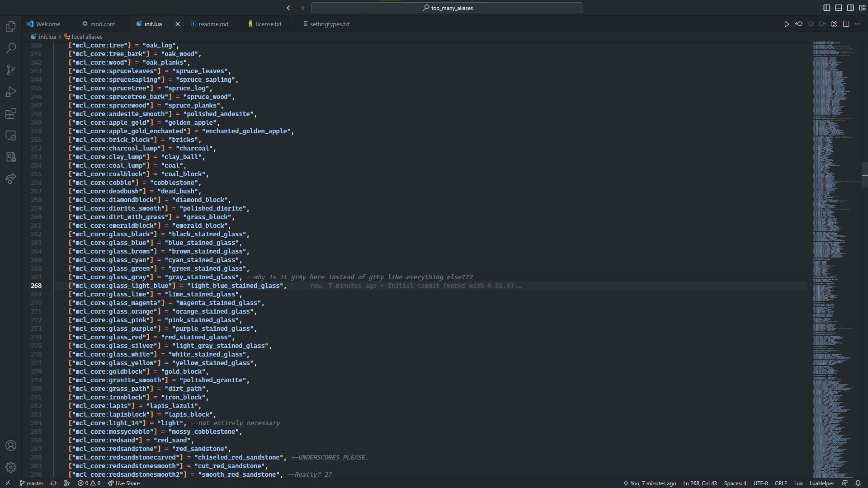Click the too_many_aliases command center search

[x=447, y=8]
